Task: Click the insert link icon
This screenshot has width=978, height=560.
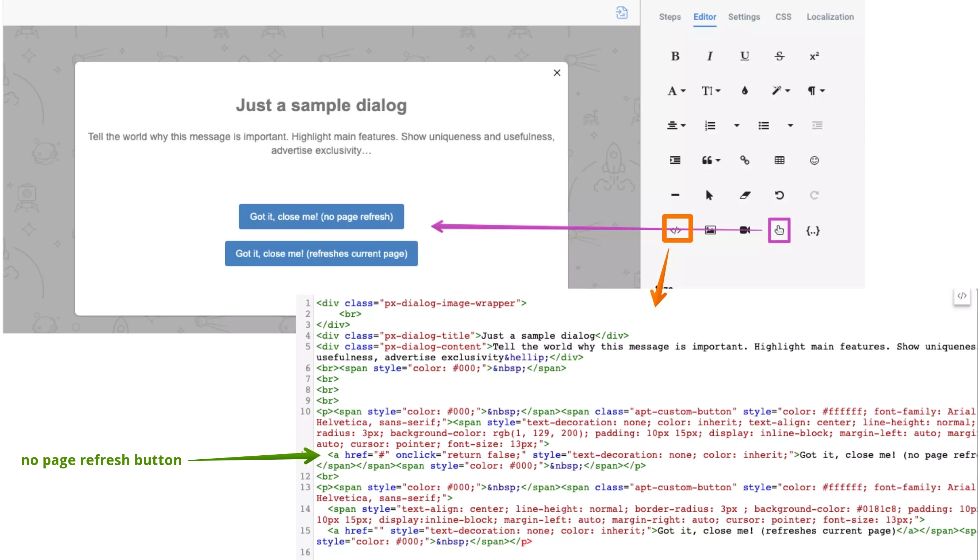Action: pyautogui.click(x=744, y=161)
